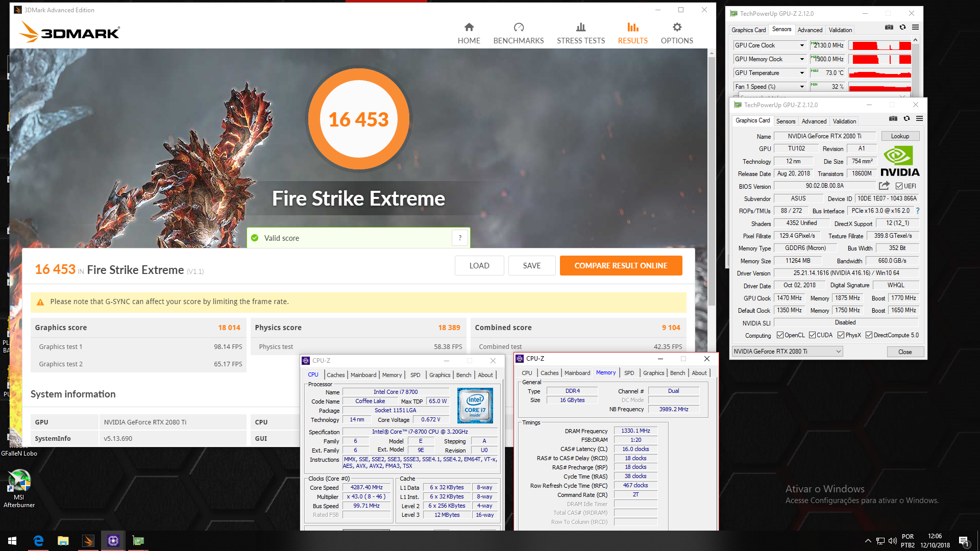Screen dimensions: 980x551
Task: Open Windows Start menu
Action: point(12,541)
